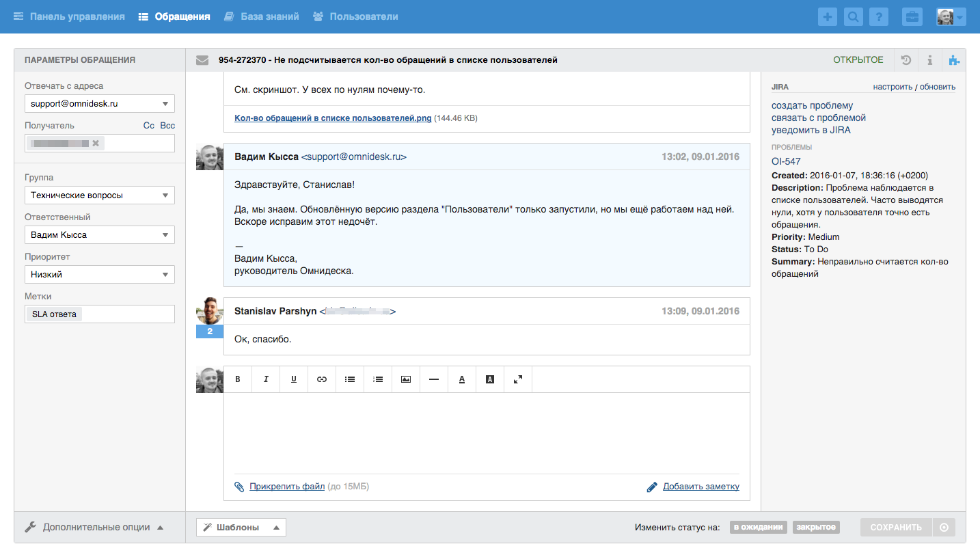Open search via magnifier icon

[853, 17]
